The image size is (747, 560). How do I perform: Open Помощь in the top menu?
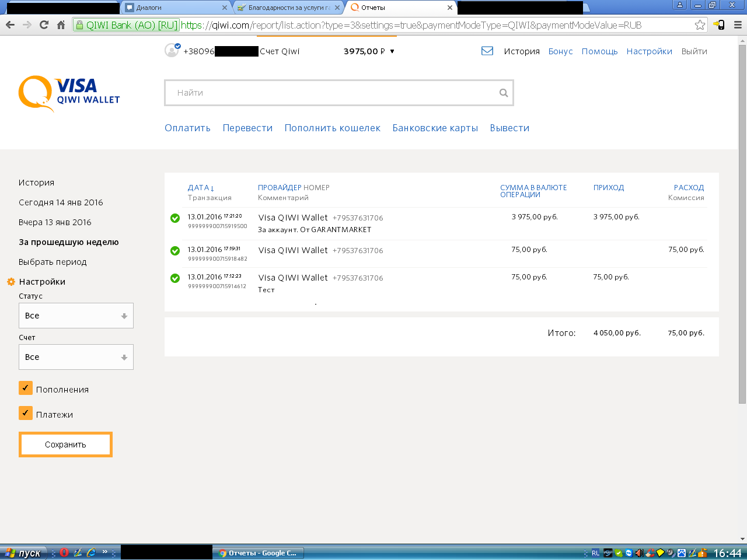[x=599, y=51]
